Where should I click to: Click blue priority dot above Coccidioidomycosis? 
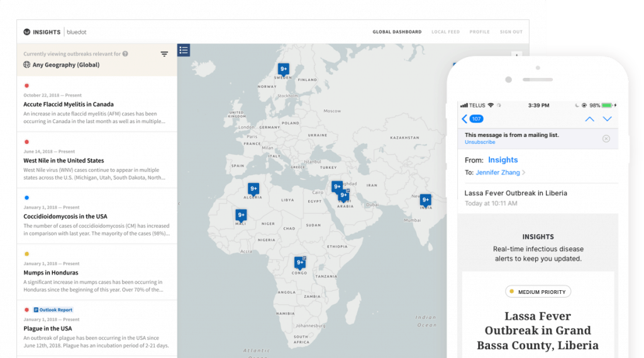coord(26,198)
